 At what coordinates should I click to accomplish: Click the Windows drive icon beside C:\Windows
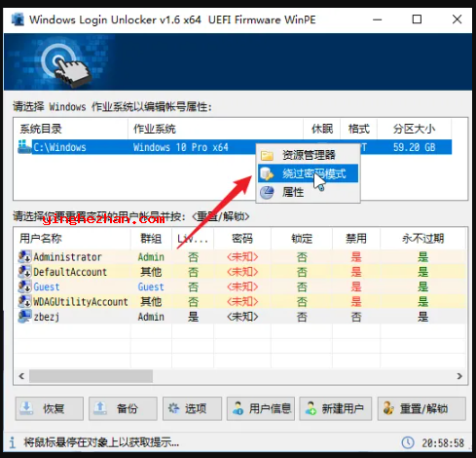(24, 147)
